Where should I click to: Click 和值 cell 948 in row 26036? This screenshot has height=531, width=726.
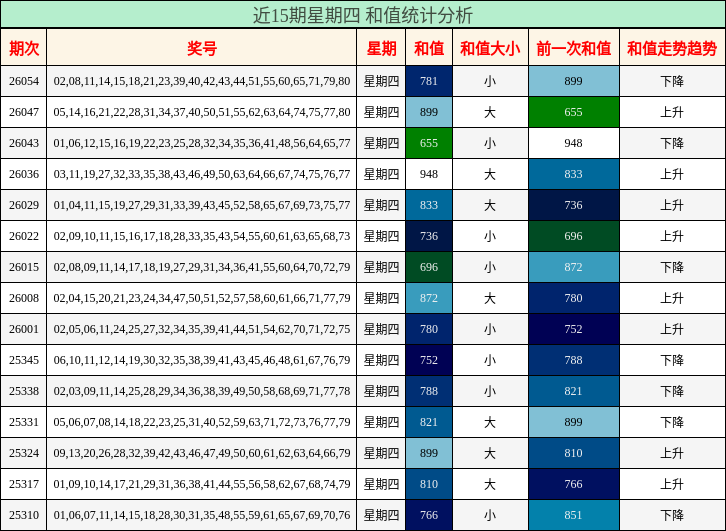pyautogui.click(x=429, y=174)
